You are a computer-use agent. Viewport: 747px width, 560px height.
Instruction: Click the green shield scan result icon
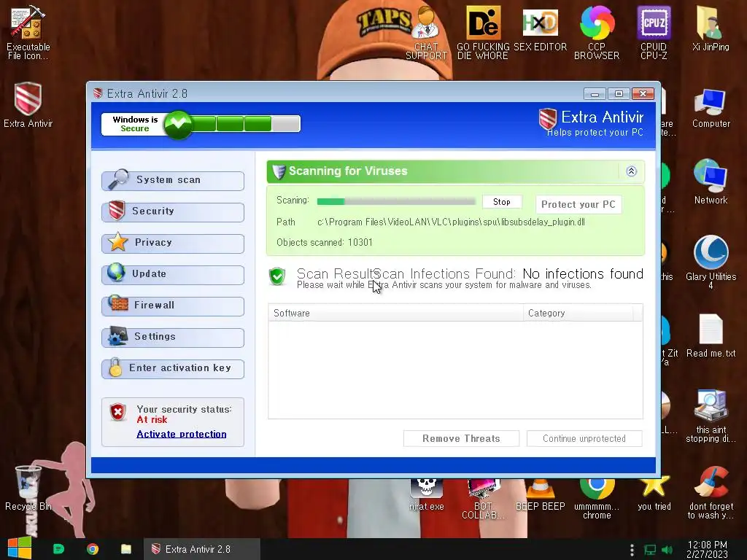(x=276, y=276)
